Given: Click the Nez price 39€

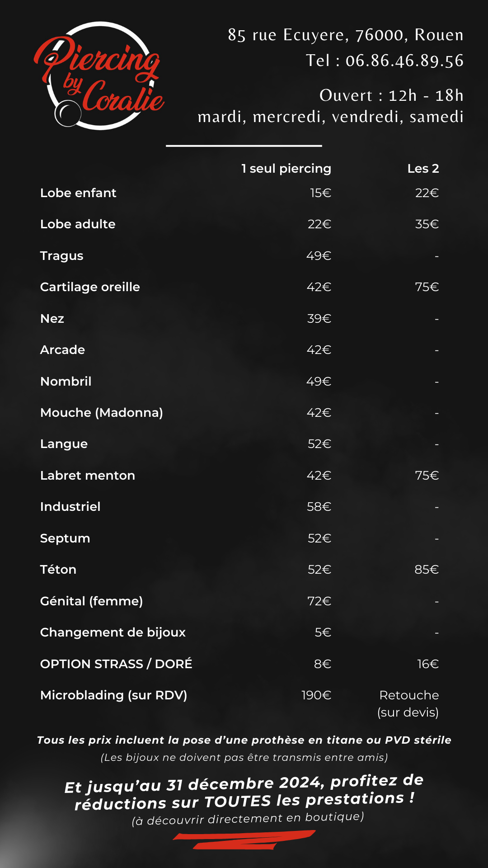Looking at the screenshot, I should click(x=319, y=319).
